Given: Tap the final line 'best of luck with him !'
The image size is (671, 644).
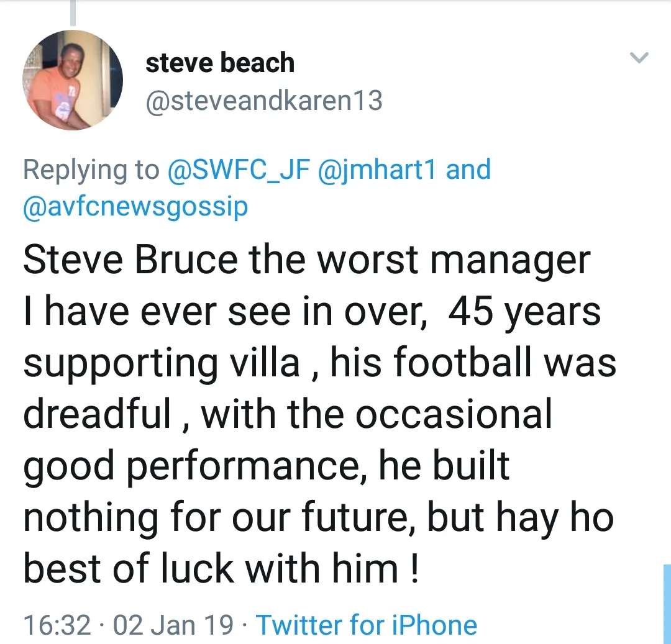Looking at the screenshot, I should click(221, 568).
